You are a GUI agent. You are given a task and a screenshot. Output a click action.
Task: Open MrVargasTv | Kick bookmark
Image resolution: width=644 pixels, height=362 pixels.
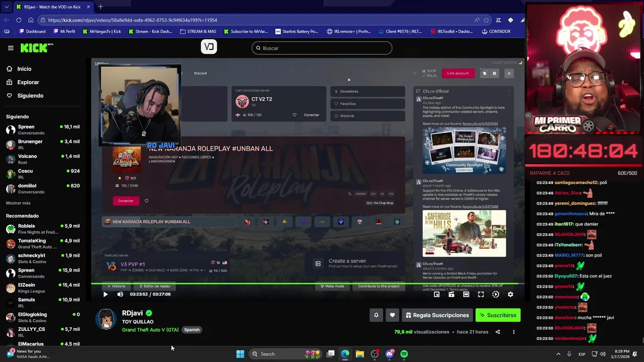101,31
